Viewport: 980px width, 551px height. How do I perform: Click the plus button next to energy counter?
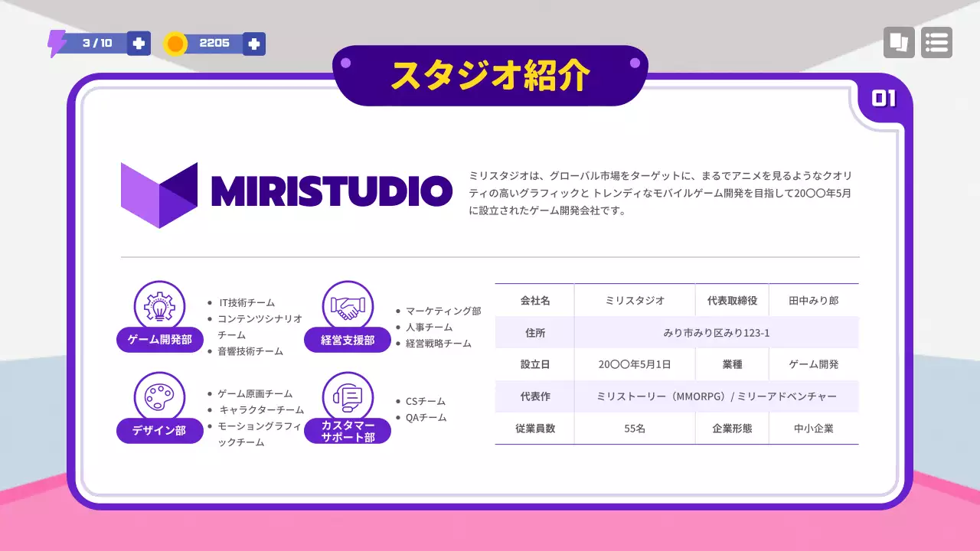(139, 43)
